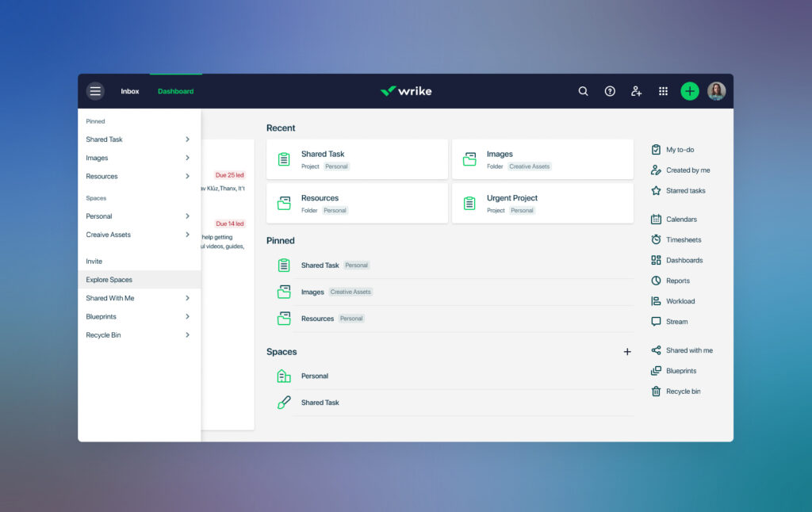Expand Shared With Me chevron
Viewport: 812px width, 512px height.
(187, 298)
